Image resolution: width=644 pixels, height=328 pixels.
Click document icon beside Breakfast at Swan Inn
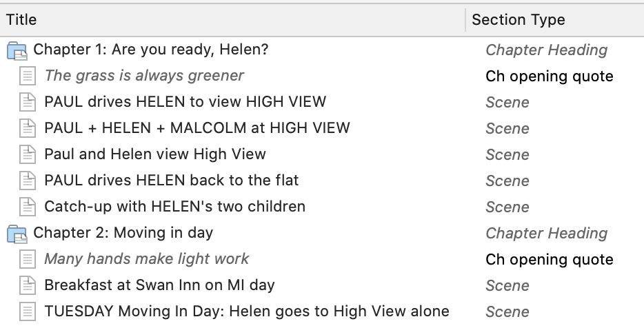[28, 286]
